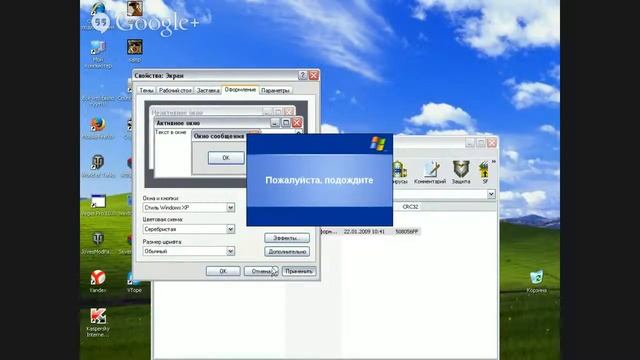Switch to the Параметры tab
The height and width of the screenshot is (360, 640).
click(275, 91)
